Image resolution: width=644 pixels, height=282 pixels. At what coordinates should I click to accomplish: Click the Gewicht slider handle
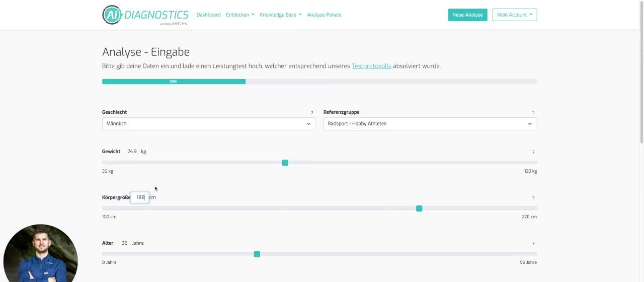pyautogui.click(x=285, y=163)
